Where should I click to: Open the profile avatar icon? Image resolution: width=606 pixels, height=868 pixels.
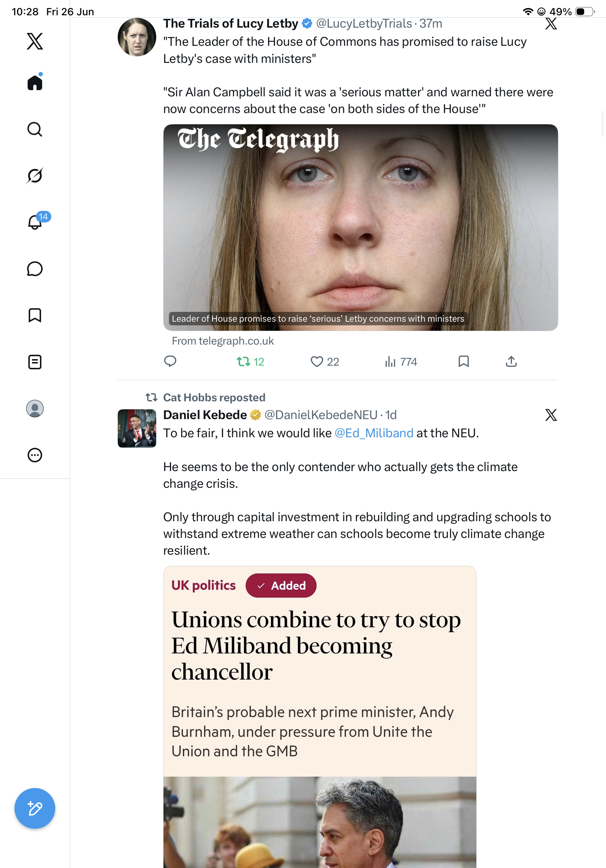point(35,409)
